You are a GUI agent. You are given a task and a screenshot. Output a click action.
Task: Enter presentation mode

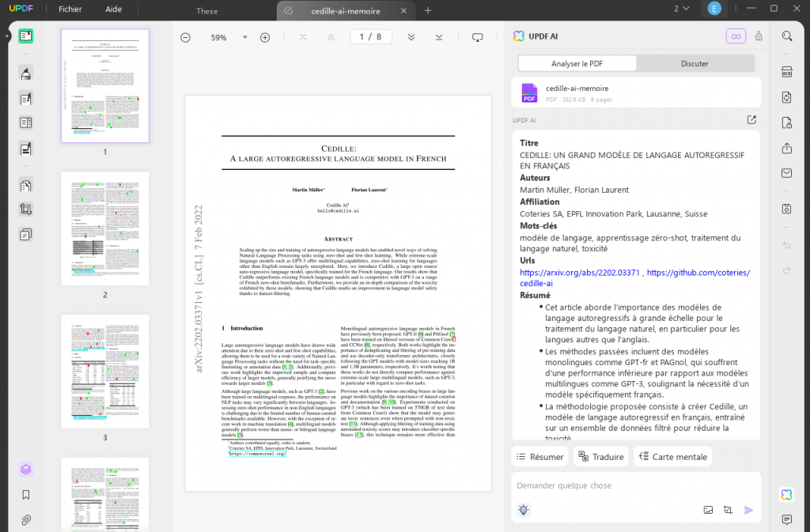(475, 36)
